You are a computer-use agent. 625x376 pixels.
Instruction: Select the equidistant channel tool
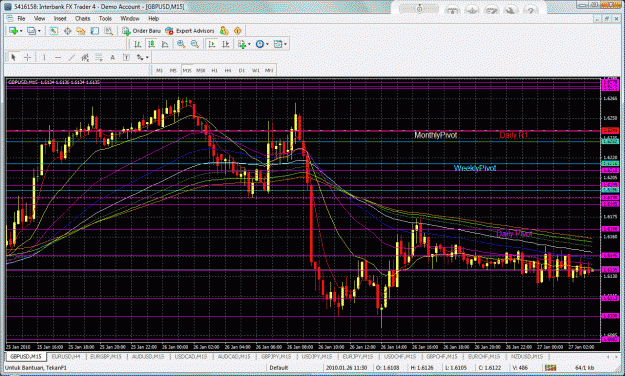click(85, 57)
